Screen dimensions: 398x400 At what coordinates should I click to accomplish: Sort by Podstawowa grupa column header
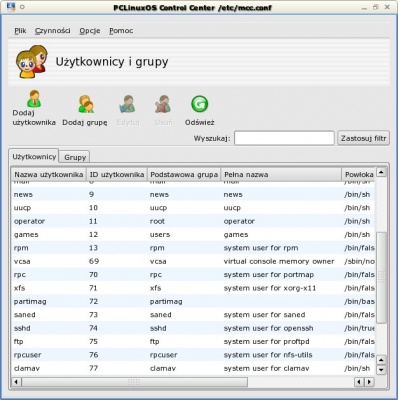[184, 175]
